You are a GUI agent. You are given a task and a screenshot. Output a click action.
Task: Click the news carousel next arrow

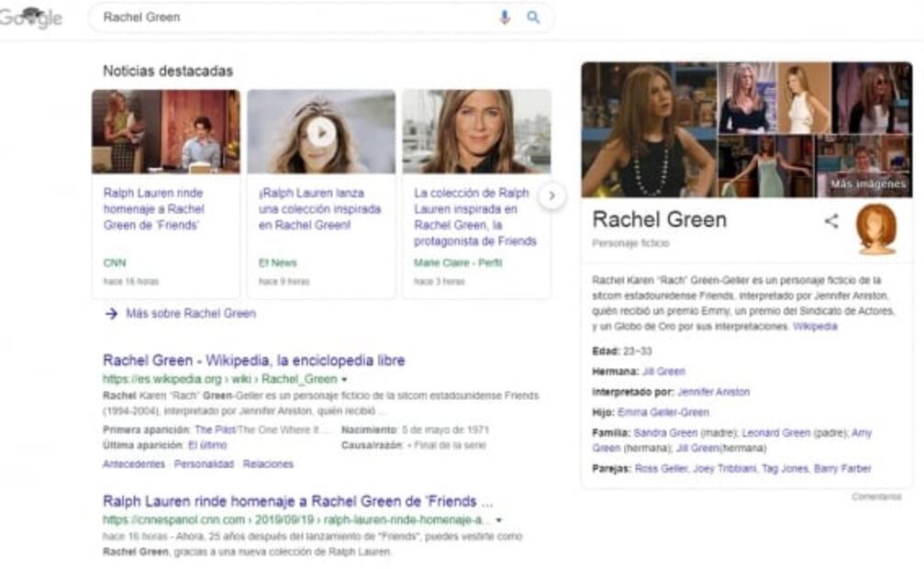551,195
